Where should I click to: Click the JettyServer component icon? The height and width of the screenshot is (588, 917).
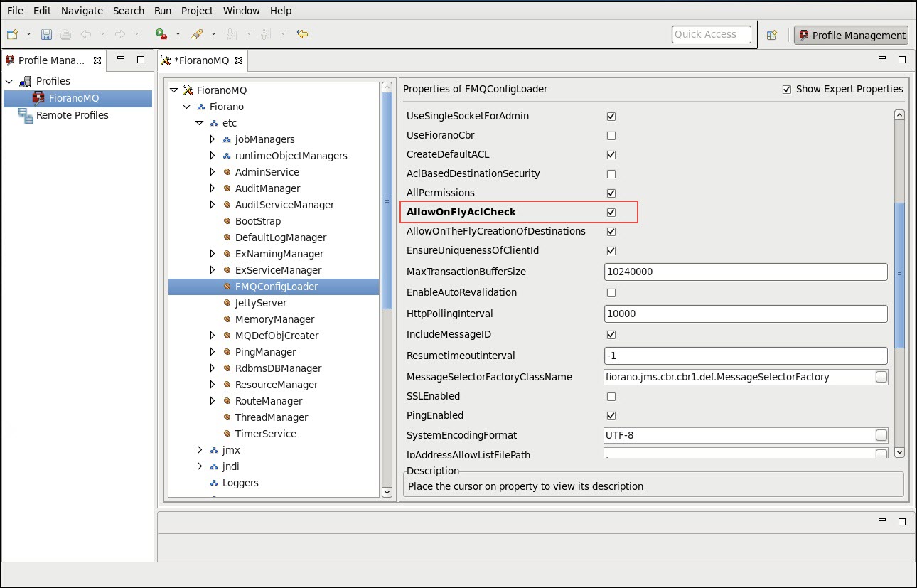(x=227, y=304)
